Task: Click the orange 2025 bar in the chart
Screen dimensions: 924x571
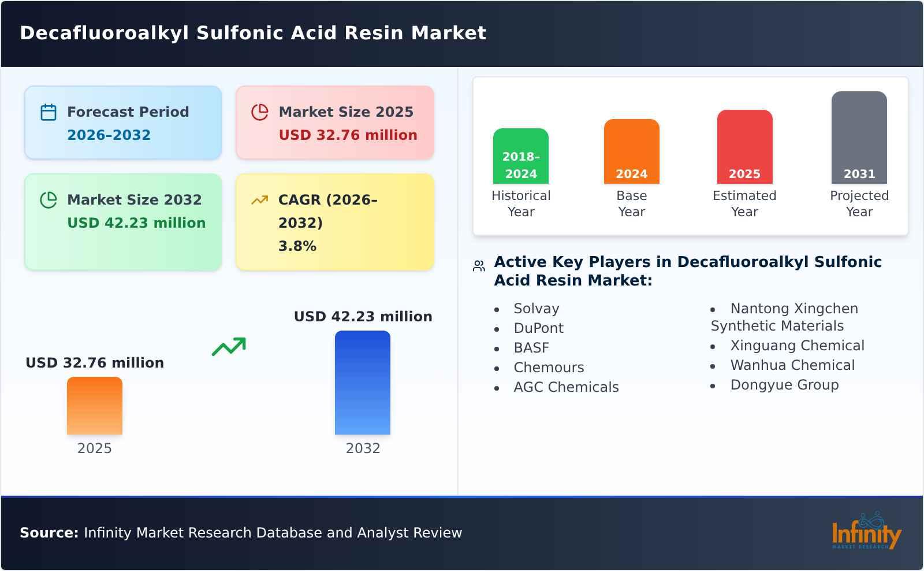Action: [x=95, y=405]
